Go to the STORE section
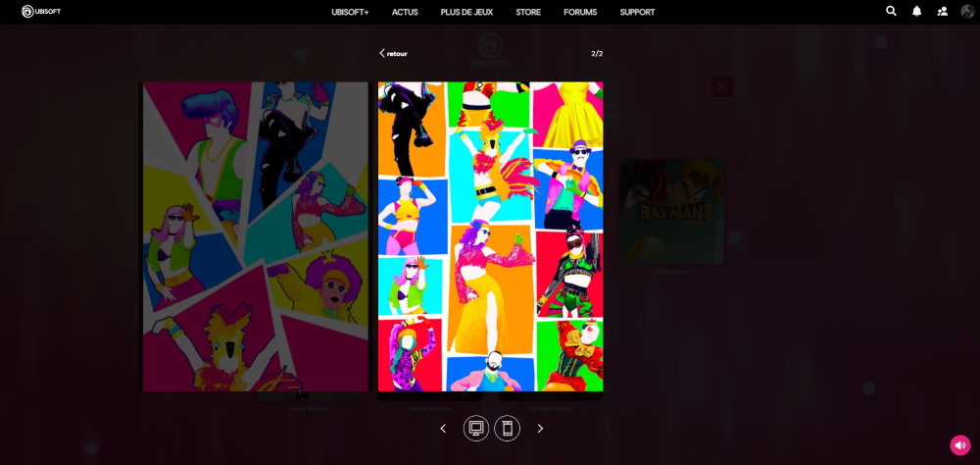The width and height of the screenshot is (980, 465). pos(528,12)
